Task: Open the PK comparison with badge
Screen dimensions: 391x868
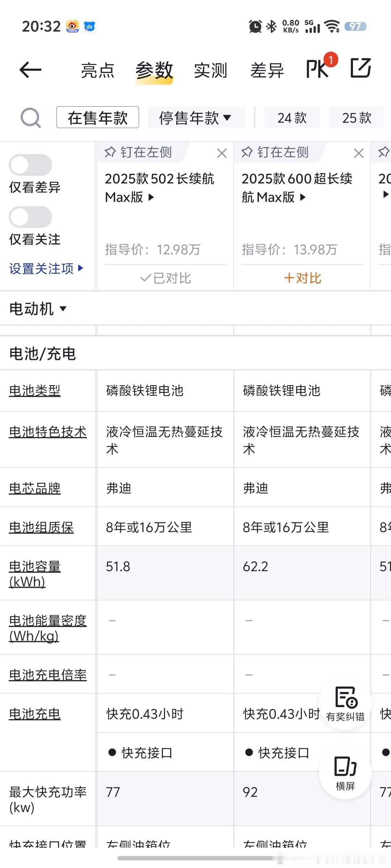Action: point(321,66)
